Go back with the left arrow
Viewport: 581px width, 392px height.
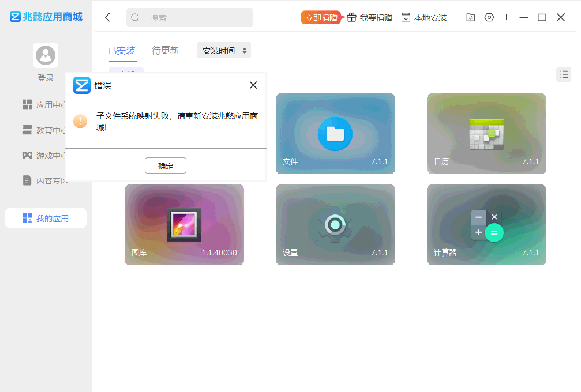(107, 17)
